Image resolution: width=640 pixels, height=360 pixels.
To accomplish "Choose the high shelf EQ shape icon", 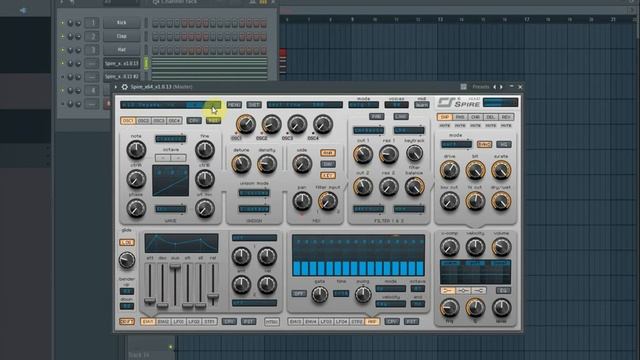I will (478, 290).
